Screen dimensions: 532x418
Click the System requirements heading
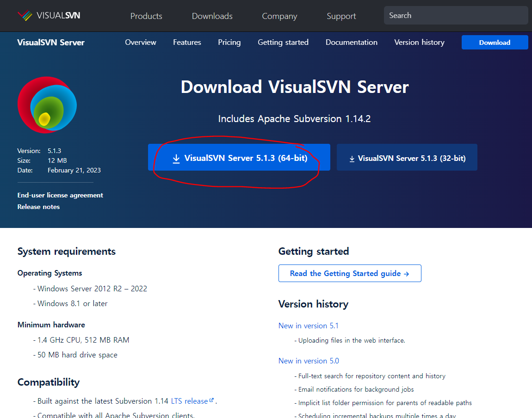click(67, 252)
